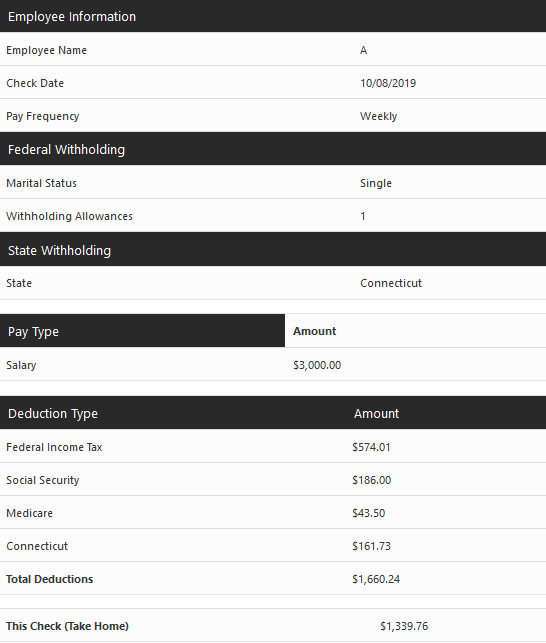
Task: Click the $43.50 Medicare amount
Action: tap(369, 513)
